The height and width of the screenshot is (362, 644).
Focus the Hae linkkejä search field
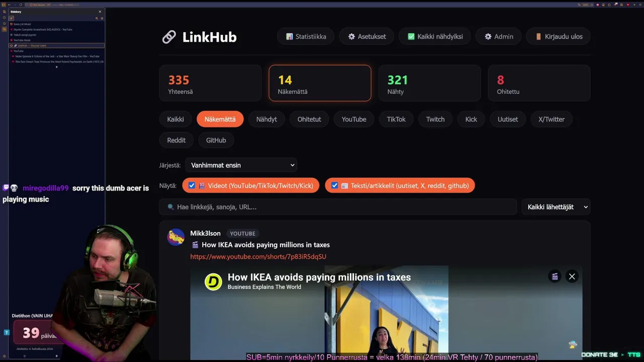pyautogui.click(x=338, y=207)
